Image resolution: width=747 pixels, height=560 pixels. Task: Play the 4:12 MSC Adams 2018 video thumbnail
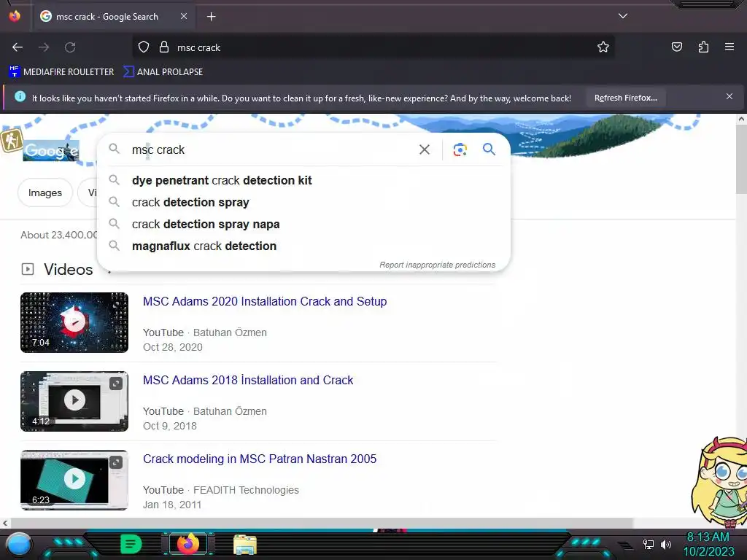pos(74,402)
